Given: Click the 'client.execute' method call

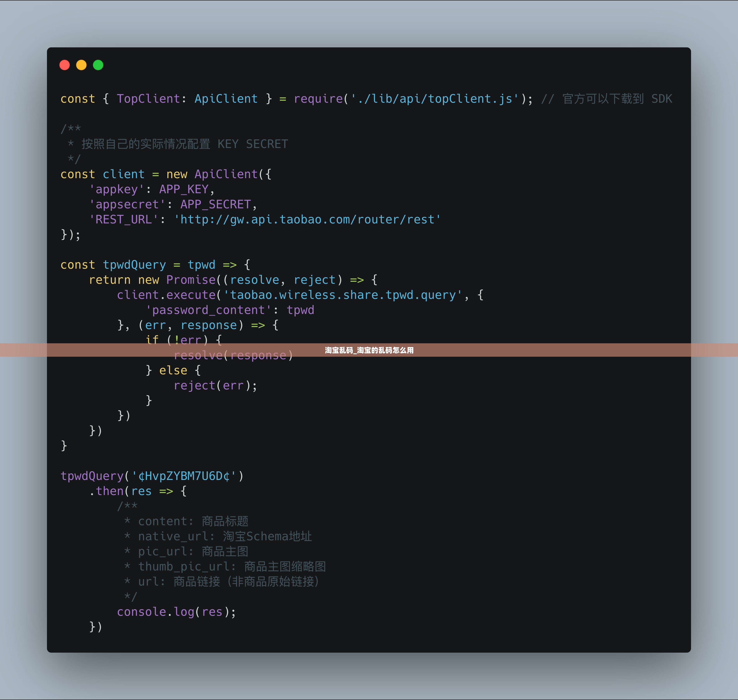Looking at the screenshot, I should [166, 295].
